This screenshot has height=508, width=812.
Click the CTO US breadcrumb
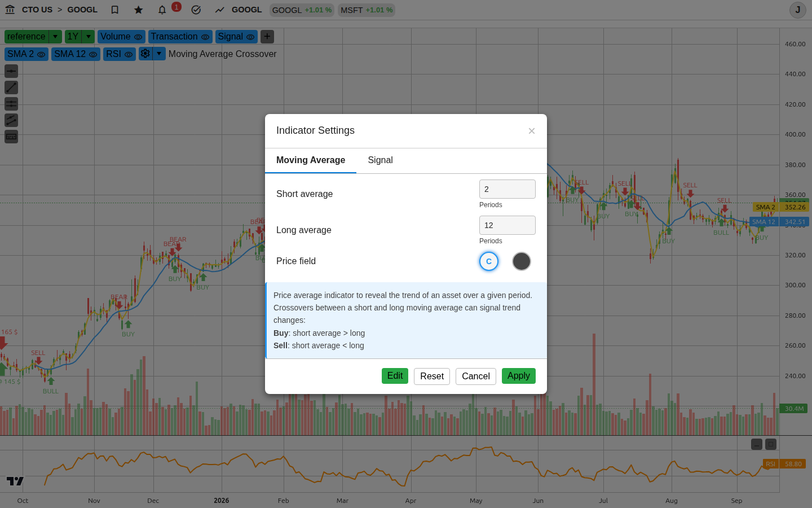coord(37,10)
